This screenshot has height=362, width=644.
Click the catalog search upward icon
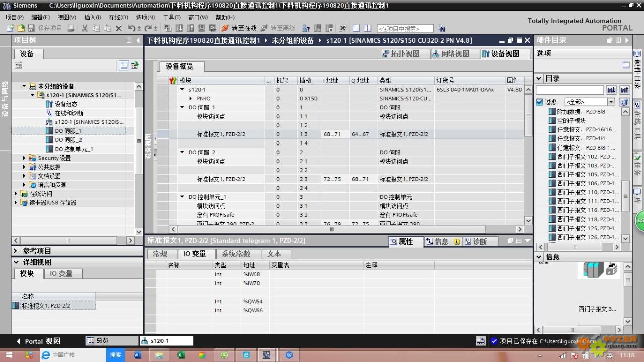pyautogui.click(x=624, y=90)
